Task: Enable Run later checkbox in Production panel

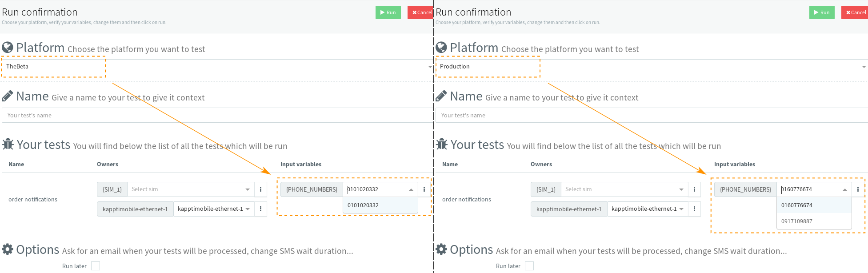Action: (529, 266)
